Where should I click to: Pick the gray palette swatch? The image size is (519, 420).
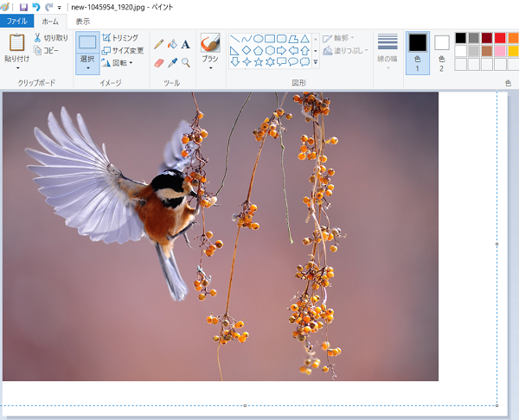(x=474, y=38)
